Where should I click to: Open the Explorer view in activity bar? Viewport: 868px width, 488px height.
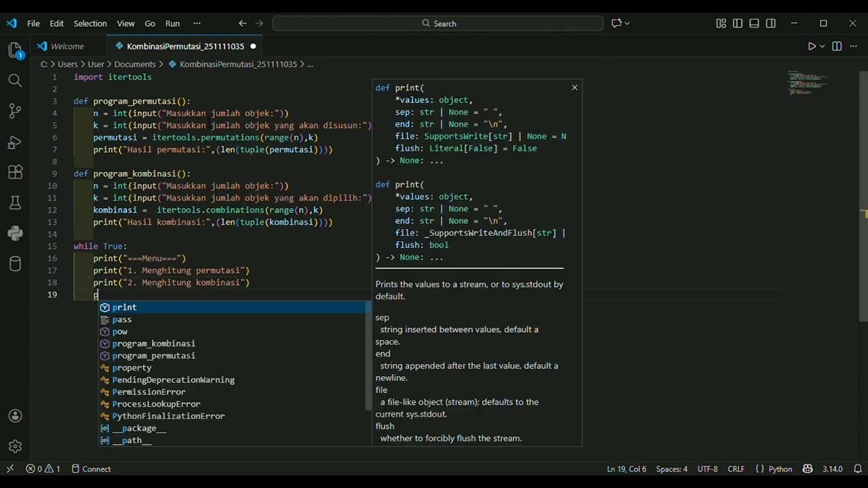click(15, 50)
